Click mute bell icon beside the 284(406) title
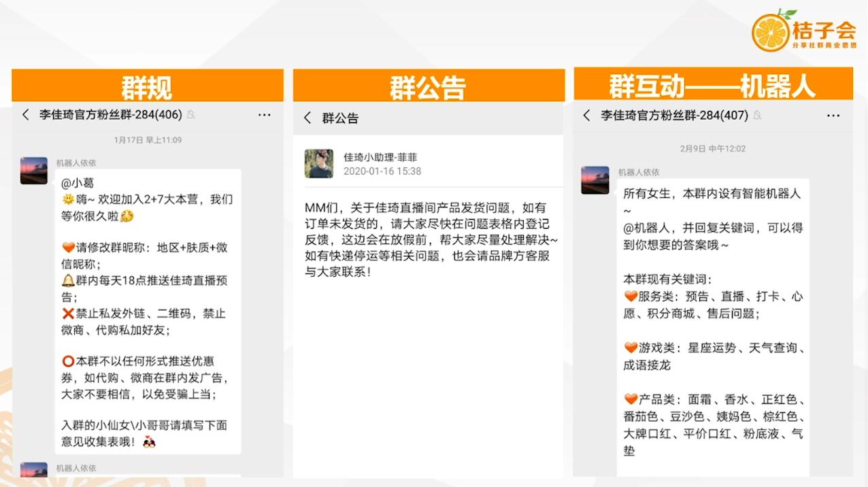868x487 pixels. (191, 115)
